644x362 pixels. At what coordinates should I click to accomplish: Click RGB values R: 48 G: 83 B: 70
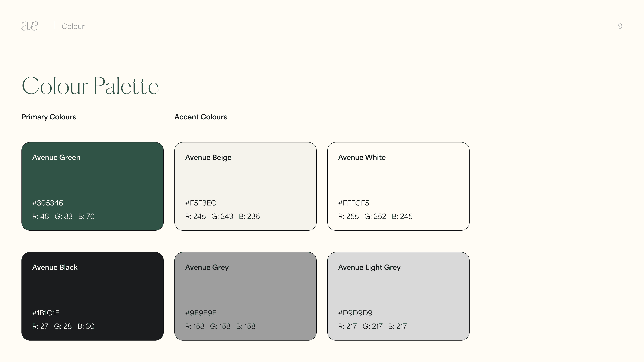point(64,216)
